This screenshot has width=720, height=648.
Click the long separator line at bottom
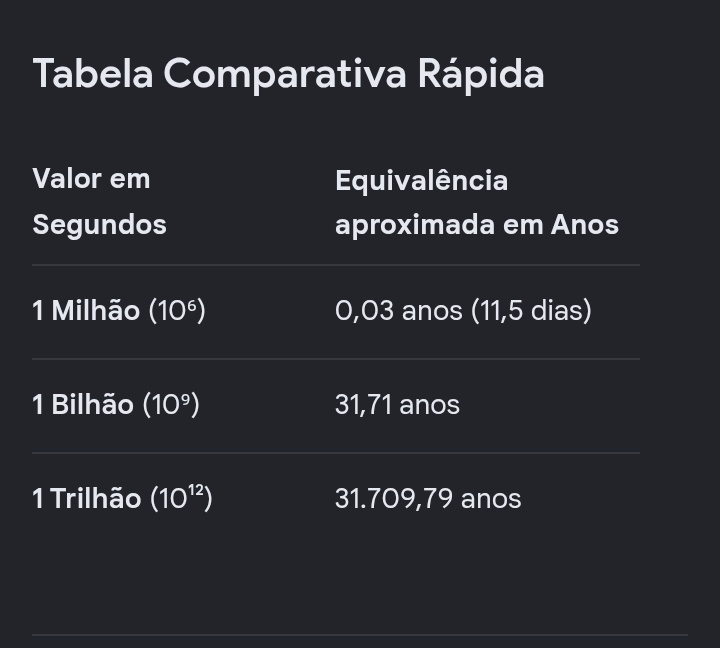coord(360,635)
